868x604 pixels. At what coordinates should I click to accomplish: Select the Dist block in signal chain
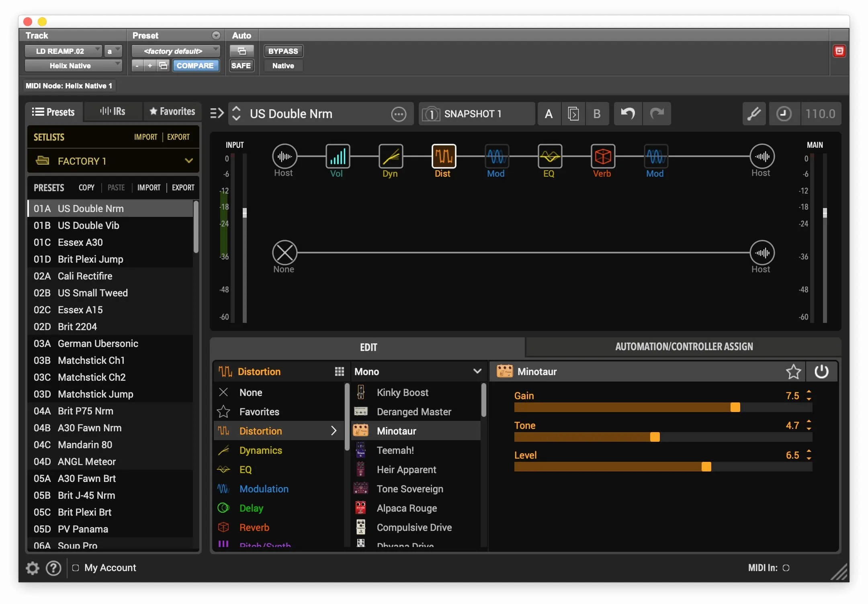pos(444,156)
